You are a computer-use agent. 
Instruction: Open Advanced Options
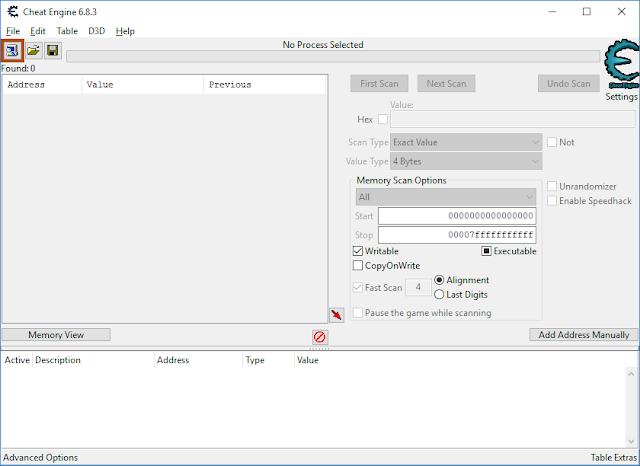[40, 457]
